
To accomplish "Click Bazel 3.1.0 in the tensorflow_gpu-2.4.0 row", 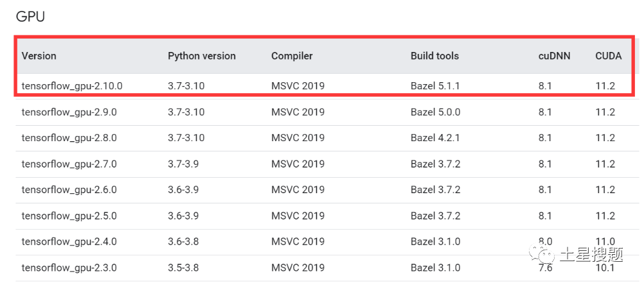I will pyautogui.click(x=435, y=242).
